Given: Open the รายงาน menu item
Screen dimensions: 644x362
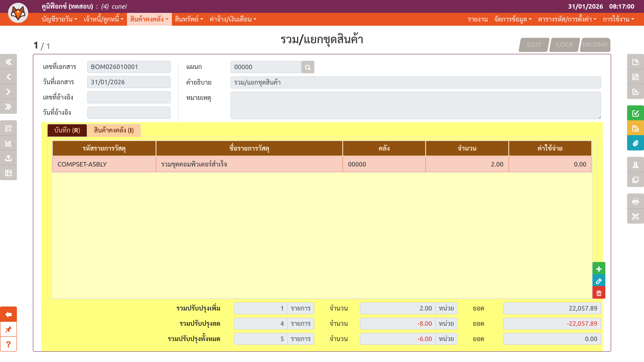Looking at the screenshot, I should tap(477, 19).
